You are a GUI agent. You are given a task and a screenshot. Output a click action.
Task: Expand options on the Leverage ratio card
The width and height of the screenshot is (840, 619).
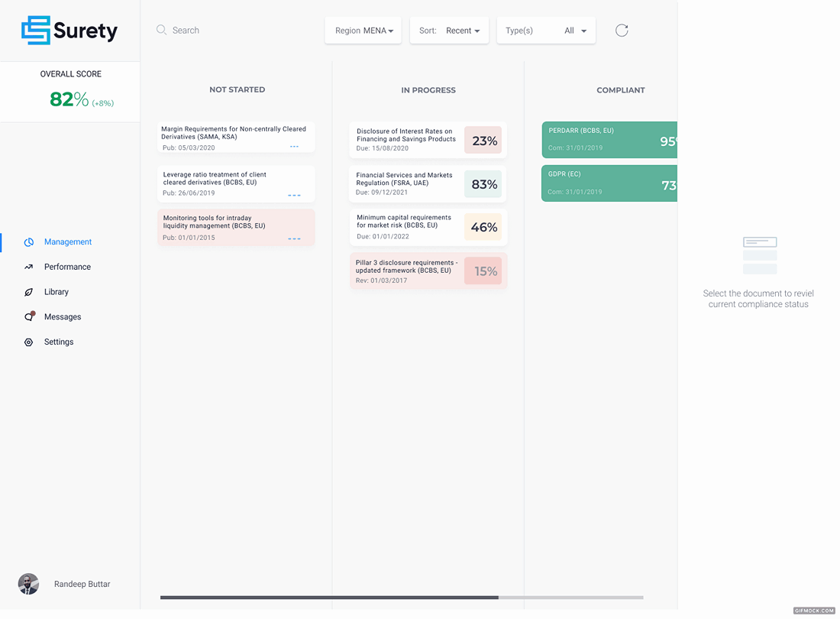tap(295, 193)
